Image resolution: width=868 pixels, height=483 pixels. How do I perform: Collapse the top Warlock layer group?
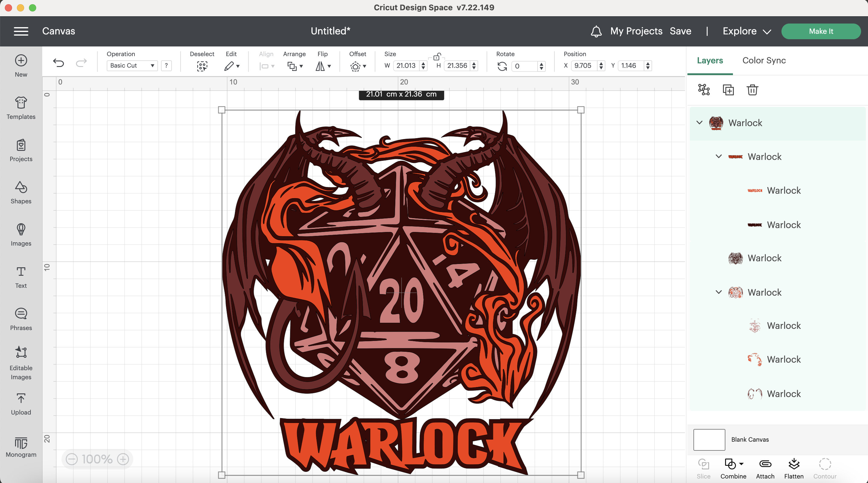pyautogui.click(x=699, y=123)
